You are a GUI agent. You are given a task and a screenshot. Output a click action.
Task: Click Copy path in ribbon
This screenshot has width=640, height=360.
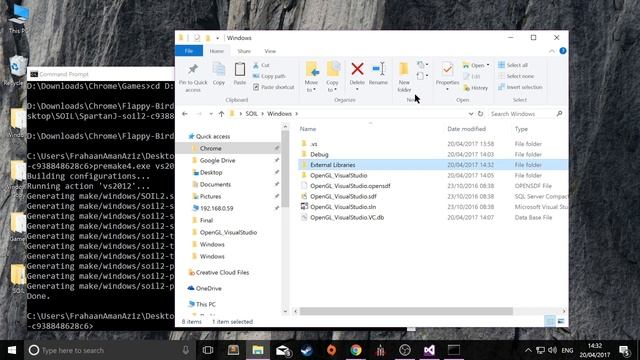coord(269,76)
